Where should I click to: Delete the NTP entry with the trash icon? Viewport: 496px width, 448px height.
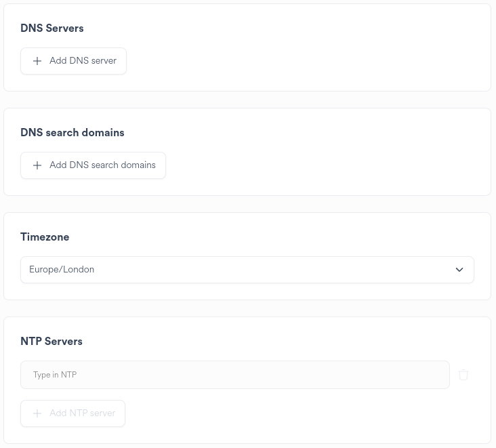[x=463, y=375]
